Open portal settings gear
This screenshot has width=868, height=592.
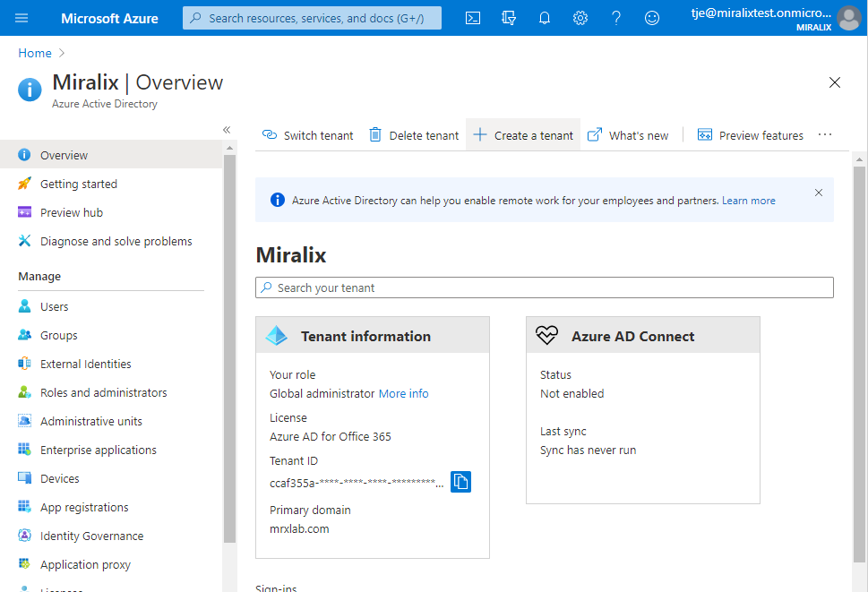pos(580,18)
